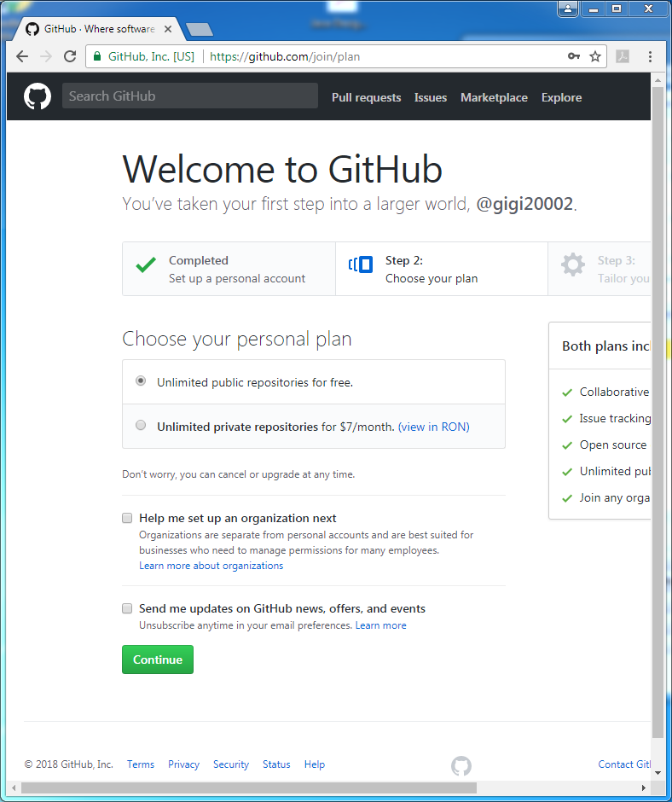Screen dimensions: 672x802
Task: Open the Issues nav item
Action: pos(431,97)
